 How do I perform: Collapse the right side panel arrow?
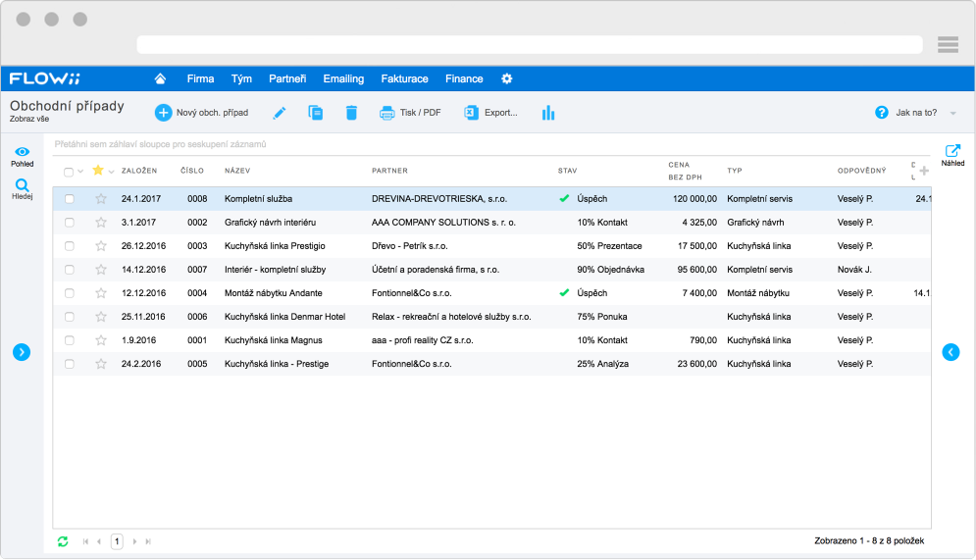coord(950,352)
